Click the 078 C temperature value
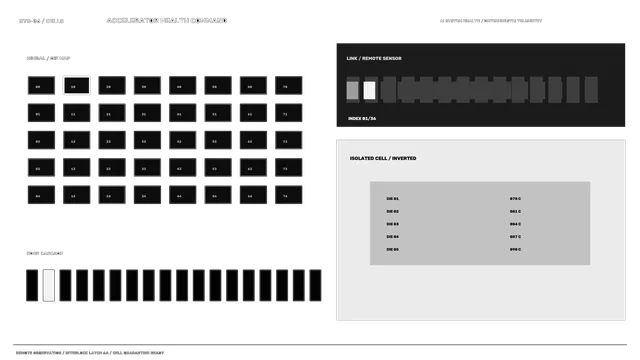Screen dimensions: 640x360 click(x=516, y=199)
